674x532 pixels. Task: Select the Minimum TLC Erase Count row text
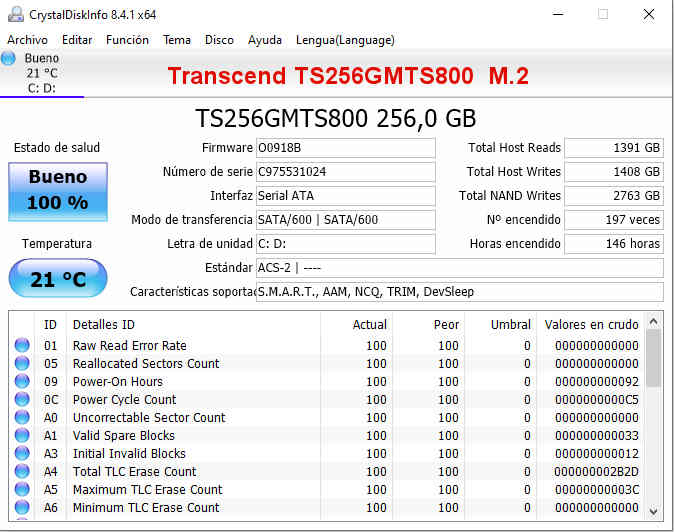point(146,508)
